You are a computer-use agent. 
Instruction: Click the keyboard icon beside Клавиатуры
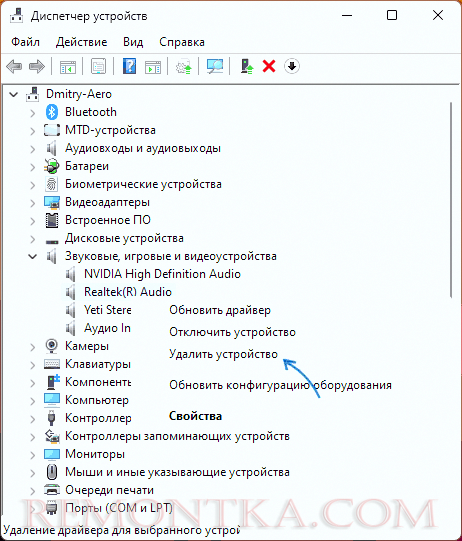tap(52, 364)
